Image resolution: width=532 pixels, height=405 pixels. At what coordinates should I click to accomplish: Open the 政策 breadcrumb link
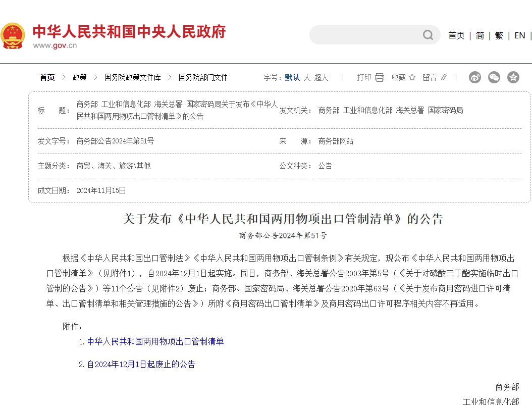(80, 77)
